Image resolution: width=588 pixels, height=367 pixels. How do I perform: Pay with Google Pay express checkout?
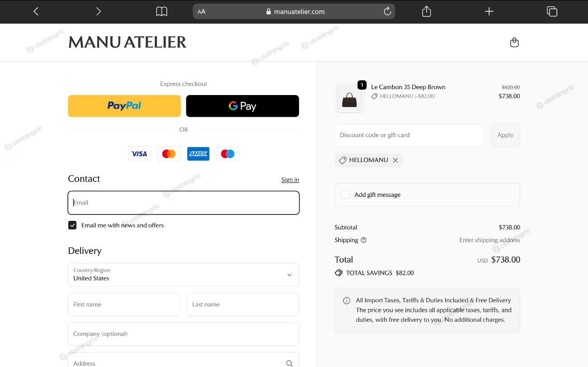click(242, 106)
